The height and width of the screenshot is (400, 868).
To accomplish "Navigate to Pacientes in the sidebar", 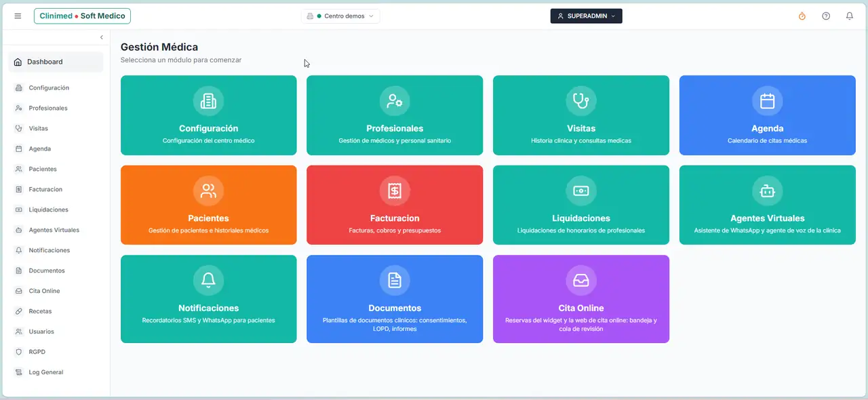I will tap(56, 169).
